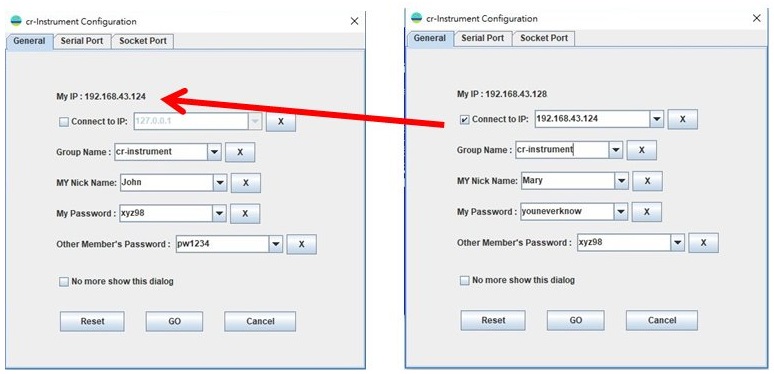The width and height of the screenshot is (774, 374).
Task: Close the right cr-Instrument Configuration window
Action: tap(756, 18)
